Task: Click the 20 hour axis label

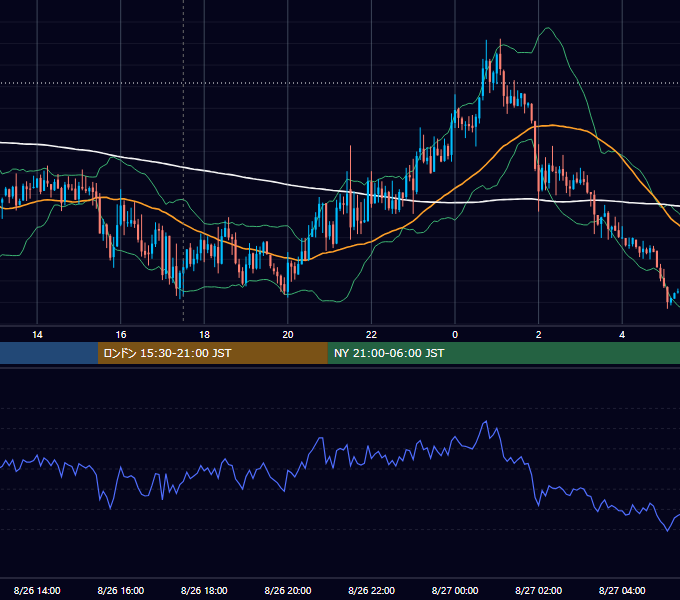Action: (x=288, y=335)
